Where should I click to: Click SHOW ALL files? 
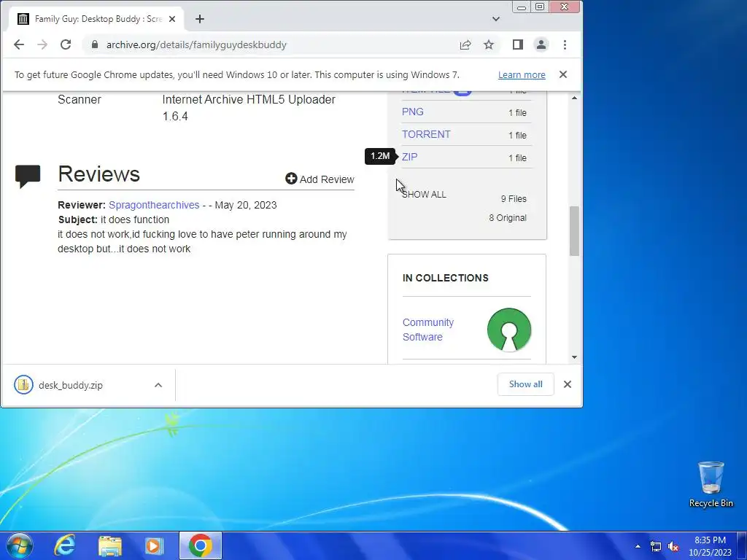[424, 194]
